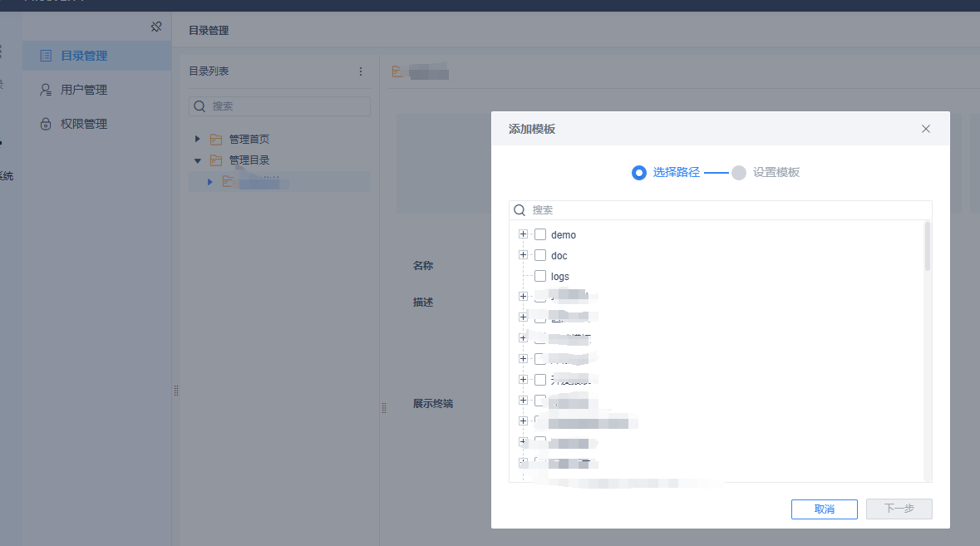Expand the first blurred node below logs

coord(523,296)
